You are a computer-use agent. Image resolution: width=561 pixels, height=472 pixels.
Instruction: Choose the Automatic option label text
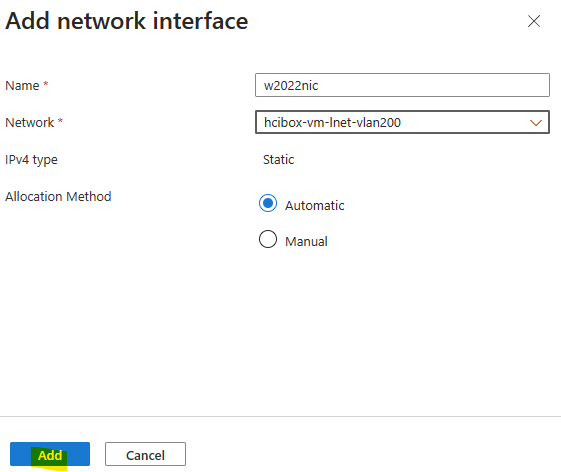314,205
